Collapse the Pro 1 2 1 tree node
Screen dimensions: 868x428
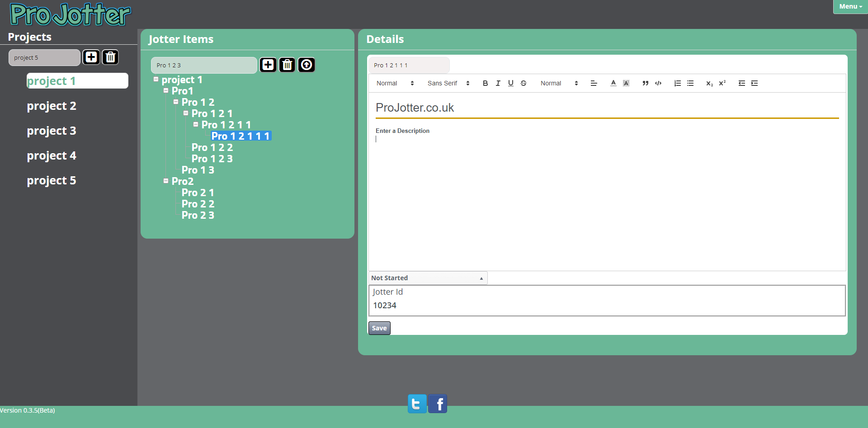point(186,113)
